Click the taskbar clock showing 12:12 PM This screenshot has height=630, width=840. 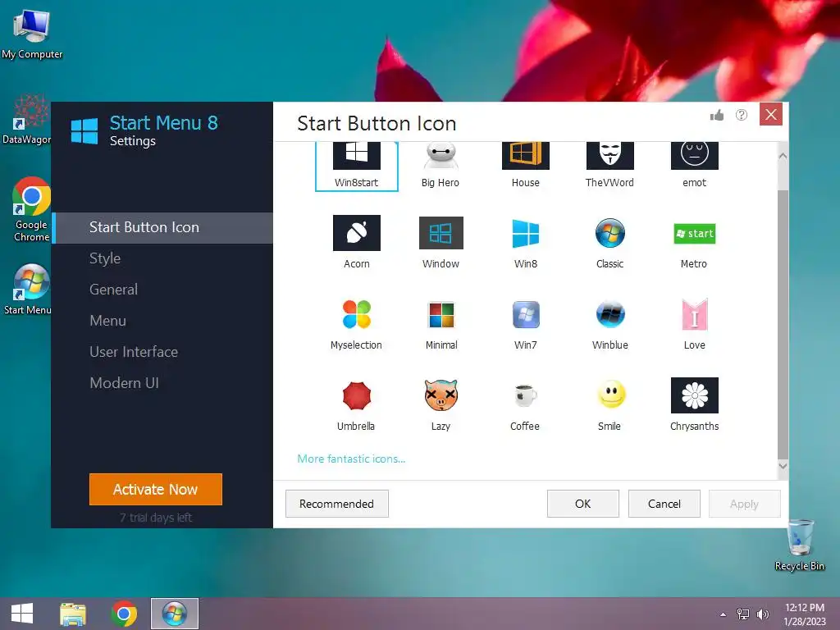[x=804, y=614]
